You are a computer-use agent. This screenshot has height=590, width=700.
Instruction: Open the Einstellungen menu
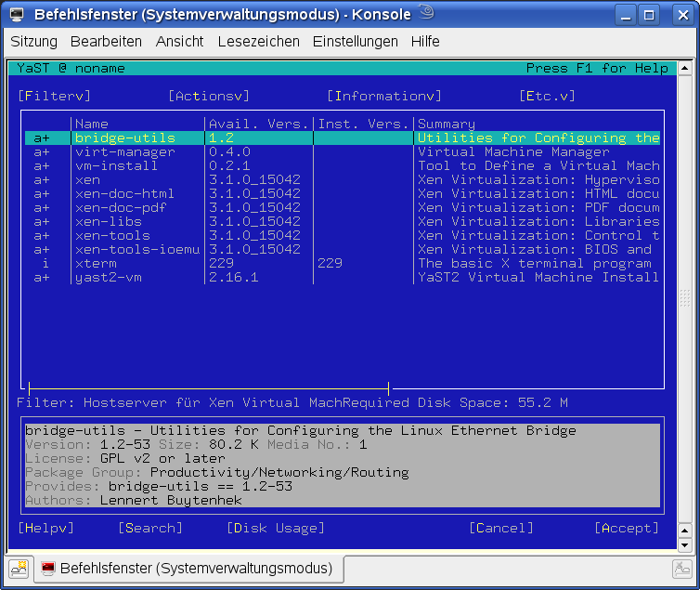coord(355,42)
